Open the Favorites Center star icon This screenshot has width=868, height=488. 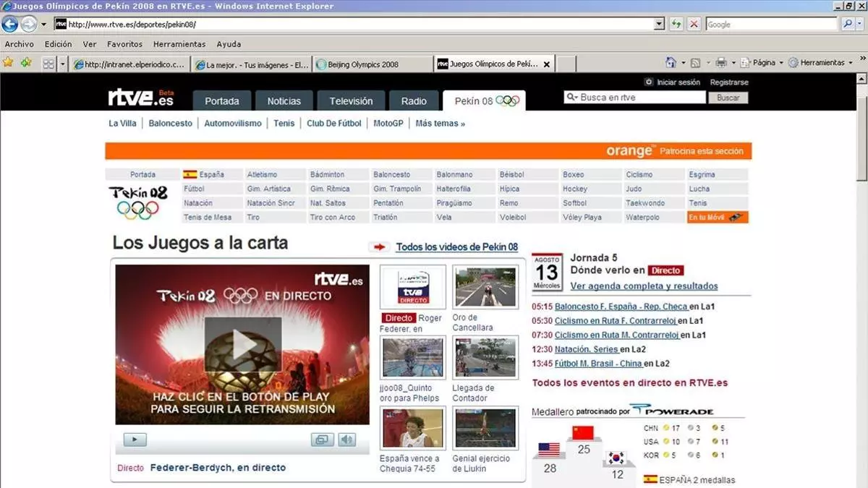click(8, 63)
